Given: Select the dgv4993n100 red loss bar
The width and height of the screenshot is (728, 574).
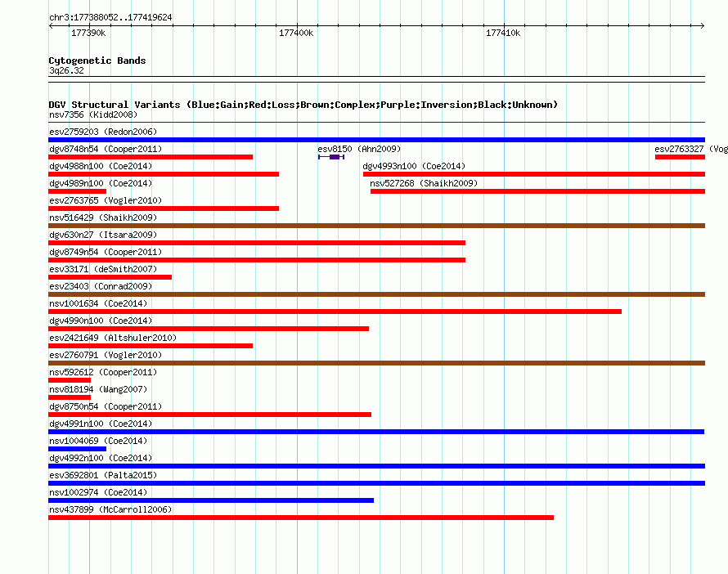Looking at the screenshot, I should point(534,174).
